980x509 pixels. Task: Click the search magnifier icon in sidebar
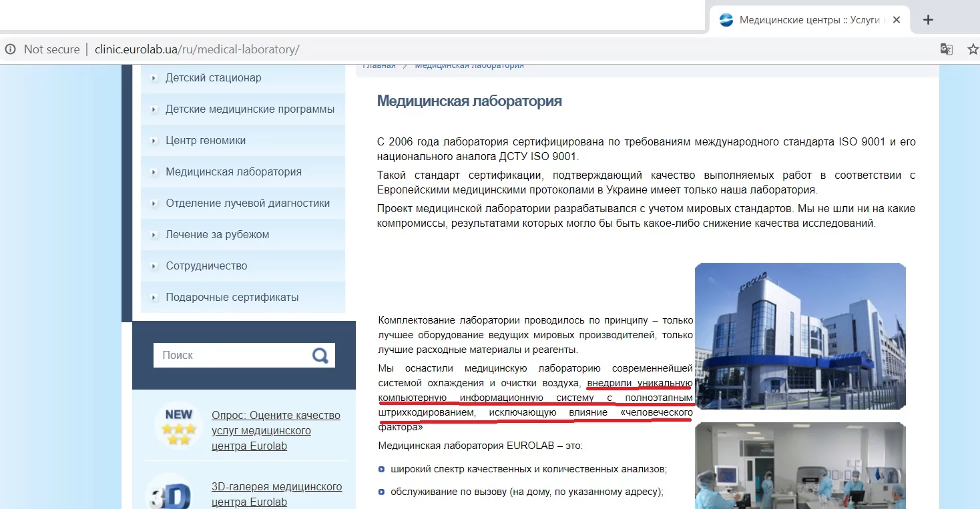[x=320, y=356]
